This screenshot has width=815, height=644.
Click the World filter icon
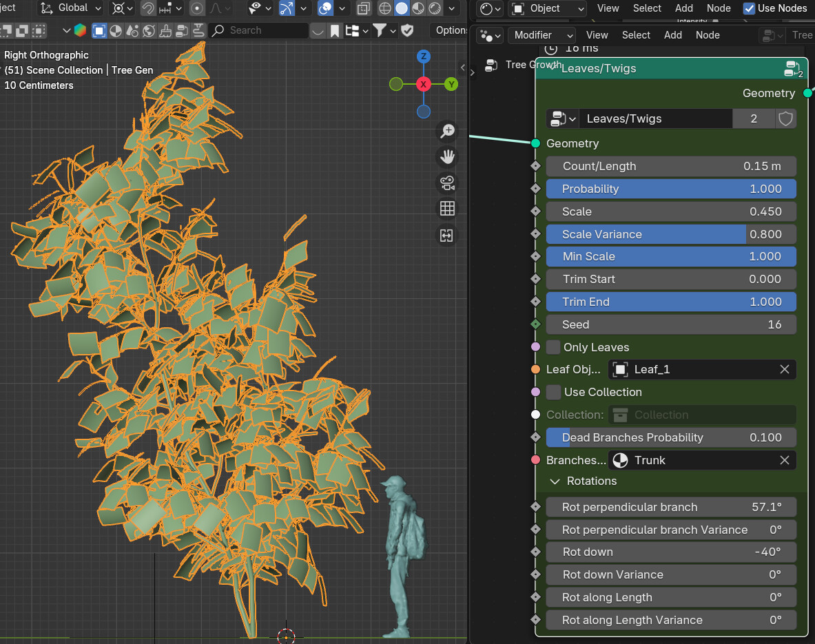pos(149,31)
